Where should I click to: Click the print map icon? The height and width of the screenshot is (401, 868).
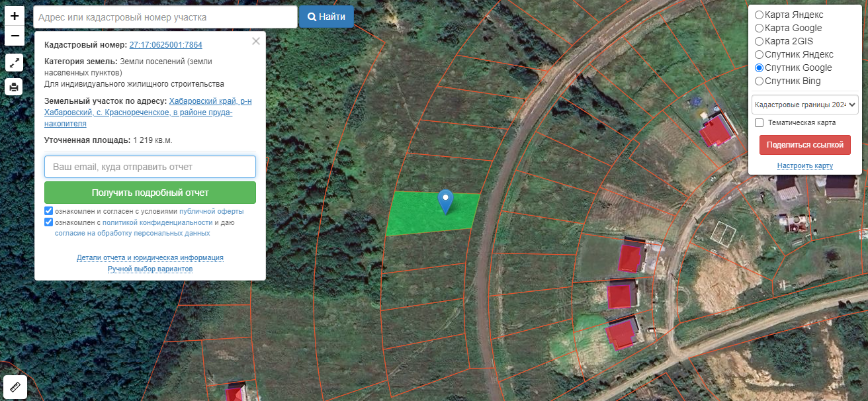[x=15, y=87]
